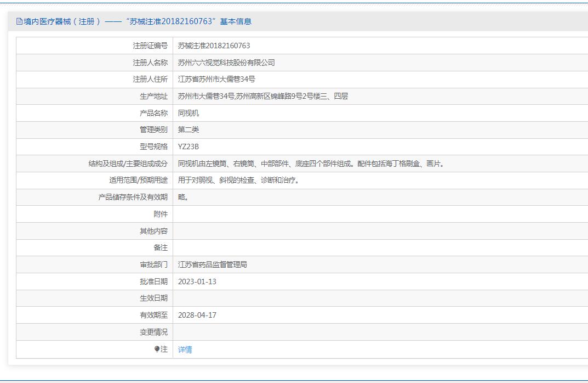Click the 结构及组成/主要组成成分 label
Screen dimensions: 588x383
coord(128,164)
